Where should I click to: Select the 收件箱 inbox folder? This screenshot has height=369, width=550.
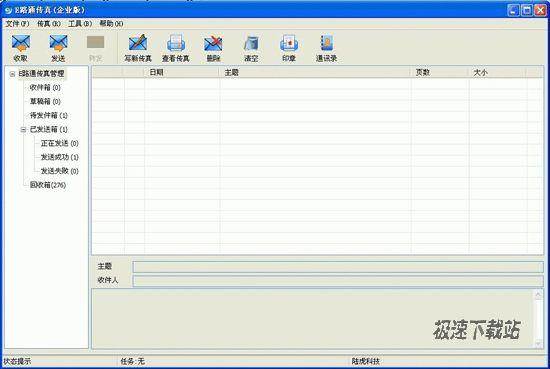click(x=45, y=87)
